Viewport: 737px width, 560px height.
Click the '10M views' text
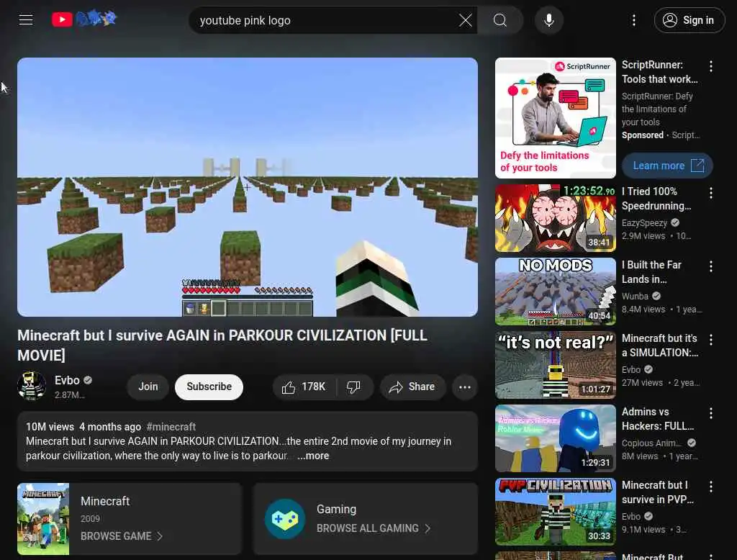coord(50,427)
